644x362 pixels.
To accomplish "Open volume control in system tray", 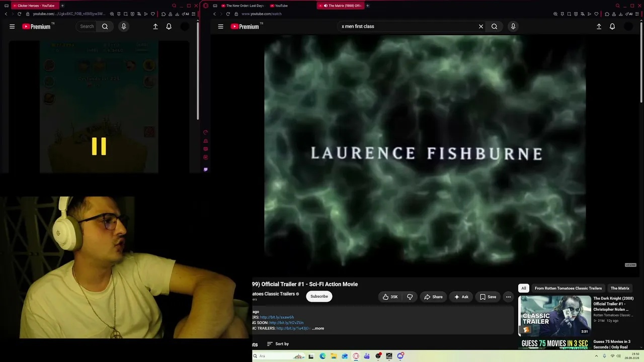I will point(618,356).
